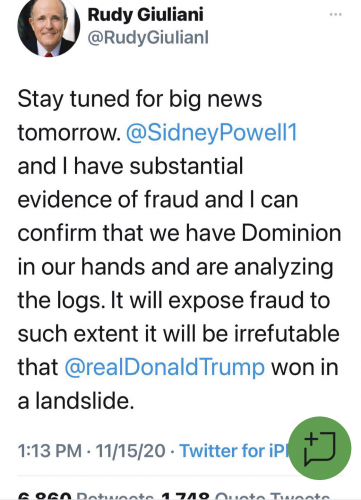Open Rudy Giuliani's profile photo
This screenshot has width=361, height=500.
tap(49, 27)
